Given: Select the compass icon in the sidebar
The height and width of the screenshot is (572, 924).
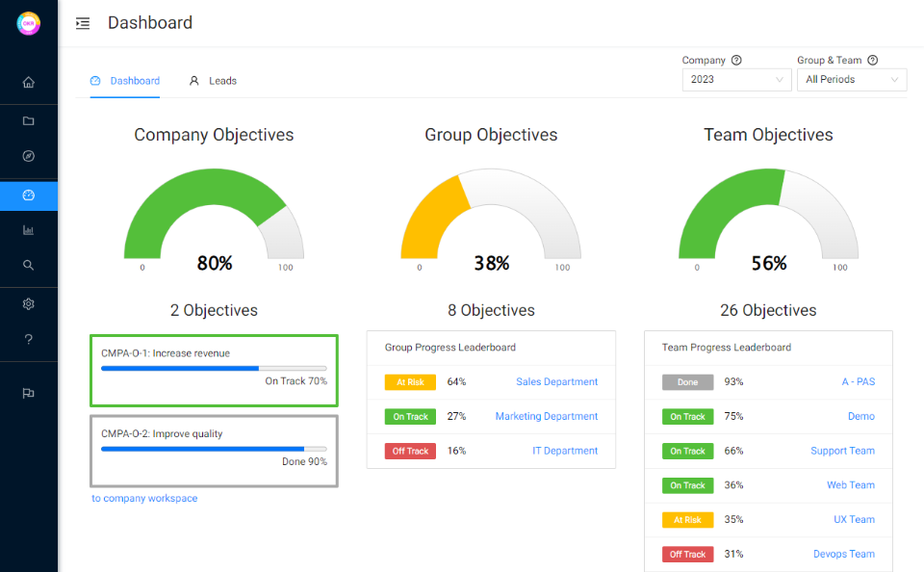Looking at the screenshot, I should 28,156.
